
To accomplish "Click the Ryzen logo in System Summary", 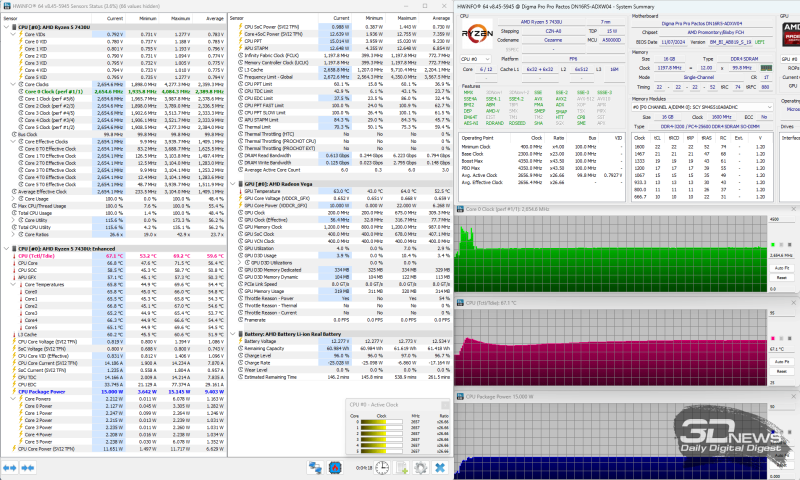I will point(477,34).
